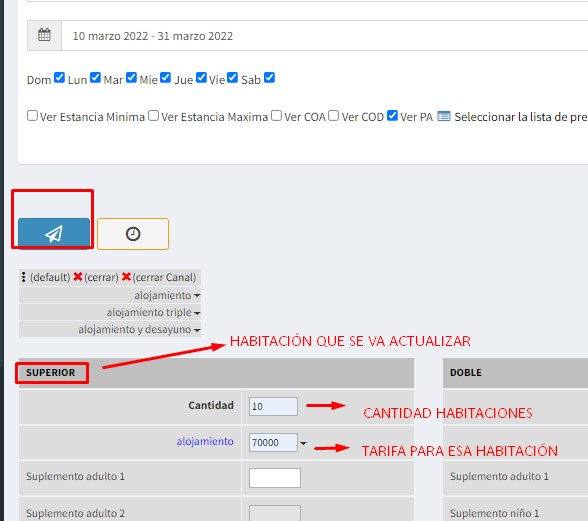Expand the alojamiento triple dropdown
Screen dimensions: 588x521
coord(153,312)
